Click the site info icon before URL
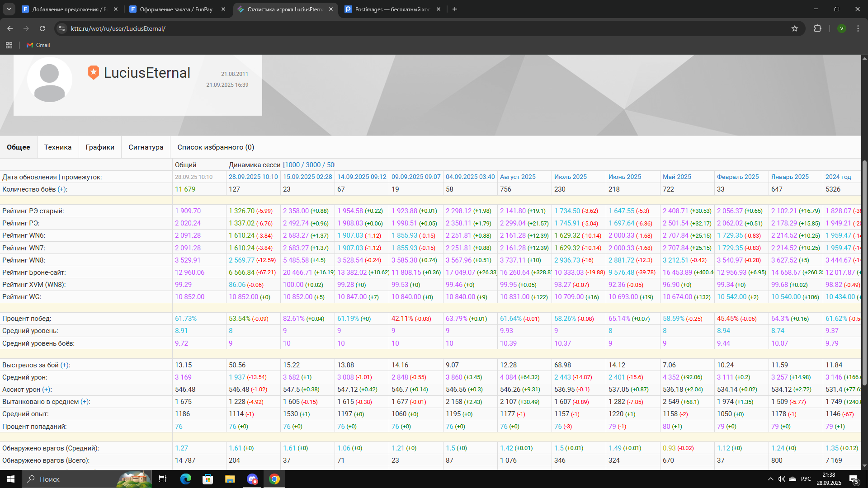The width and height of the screenshot is (868, 488). (x=62, y=28)
